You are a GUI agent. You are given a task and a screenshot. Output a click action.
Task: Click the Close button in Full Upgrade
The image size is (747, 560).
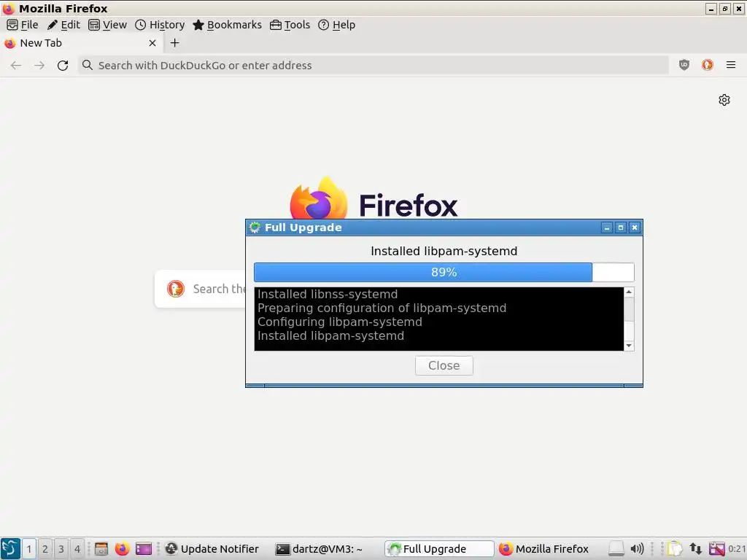point(444,366)
